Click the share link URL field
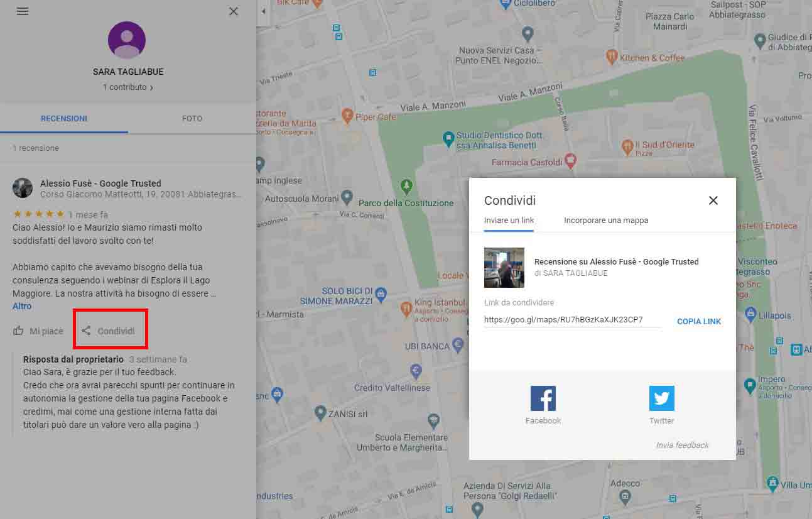The height and width of the screenshot is (519, 812). (x=571, y=320)
